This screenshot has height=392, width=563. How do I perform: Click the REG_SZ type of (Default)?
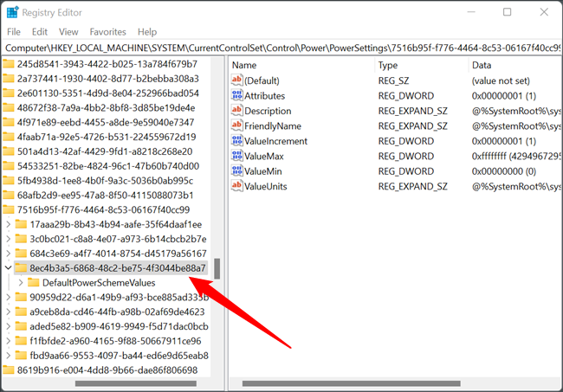coord(393,80)
